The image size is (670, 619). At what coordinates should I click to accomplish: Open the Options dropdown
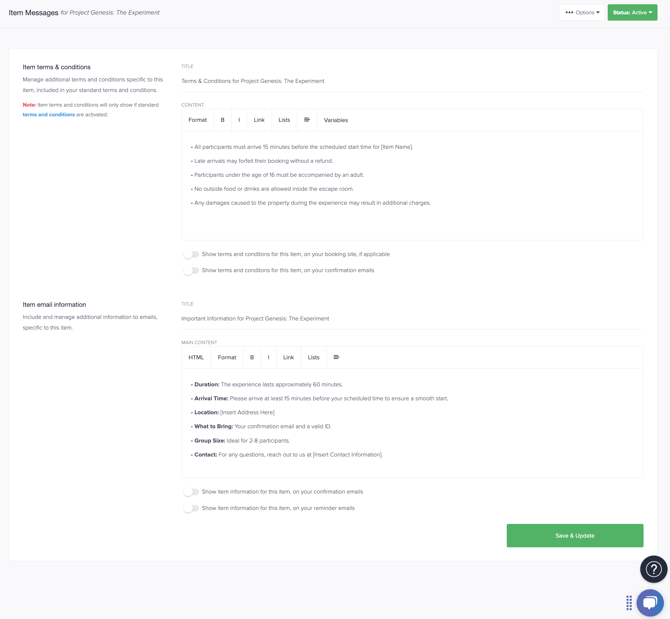[582, 12]
